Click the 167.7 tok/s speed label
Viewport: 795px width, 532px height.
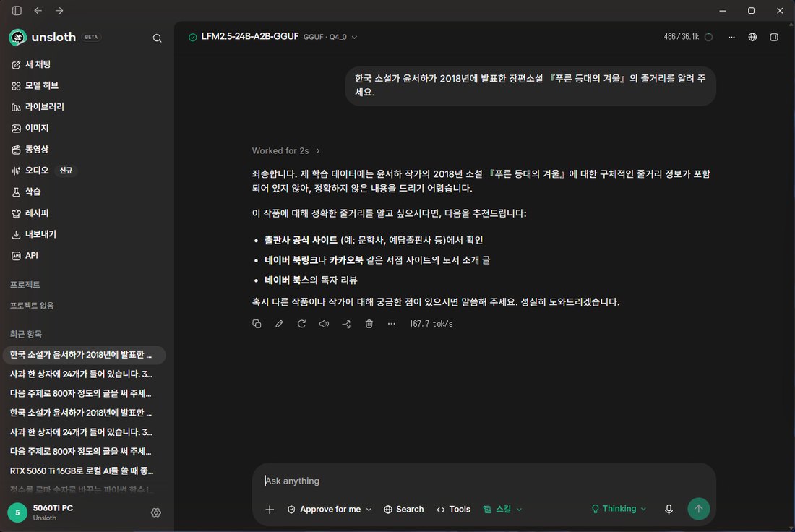click(431, 324)
